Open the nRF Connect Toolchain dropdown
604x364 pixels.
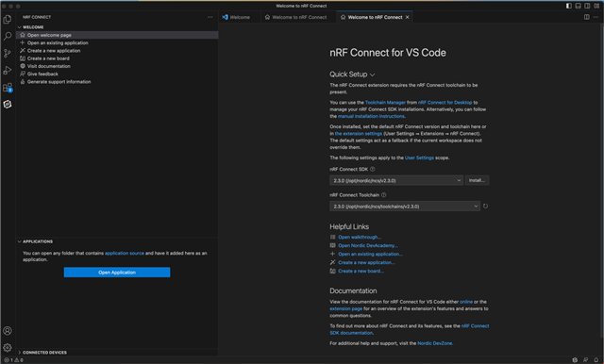point(405,207)
